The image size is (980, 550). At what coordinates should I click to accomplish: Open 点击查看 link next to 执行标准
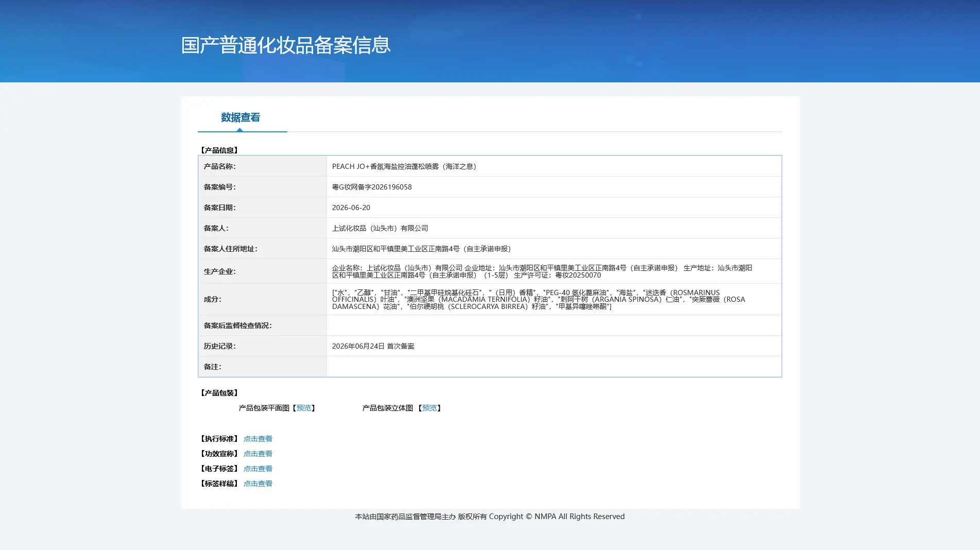tap(257, 439)
